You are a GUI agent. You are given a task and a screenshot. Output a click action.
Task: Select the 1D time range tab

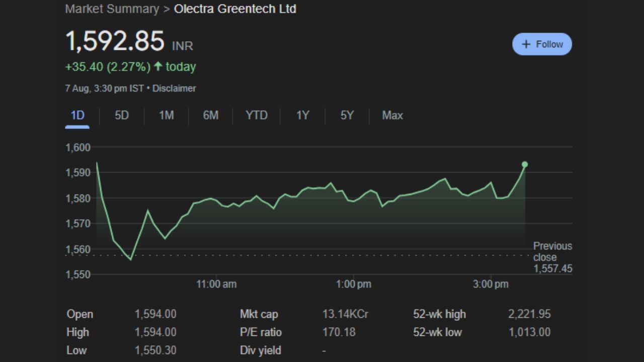pyautogui.click(x=77, y=116)
